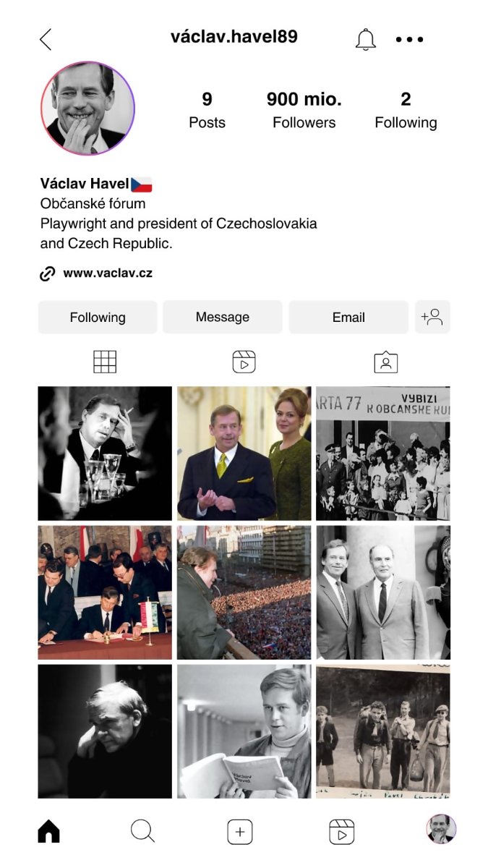Viewport: 488px width, 868px height.
Task: Open Reels from the bottom navigation bar
Action: (341, 832)
